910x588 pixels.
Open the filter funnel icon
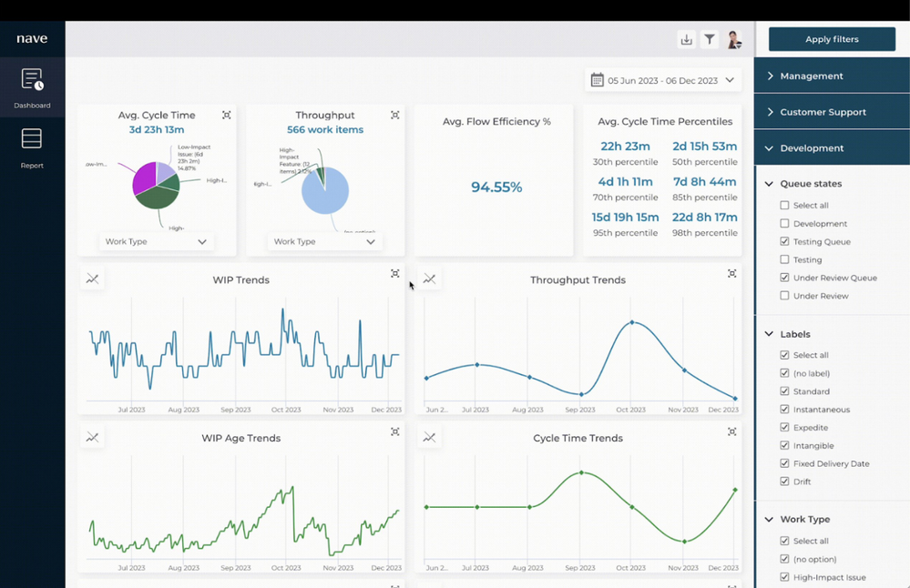tap(710, 39)
